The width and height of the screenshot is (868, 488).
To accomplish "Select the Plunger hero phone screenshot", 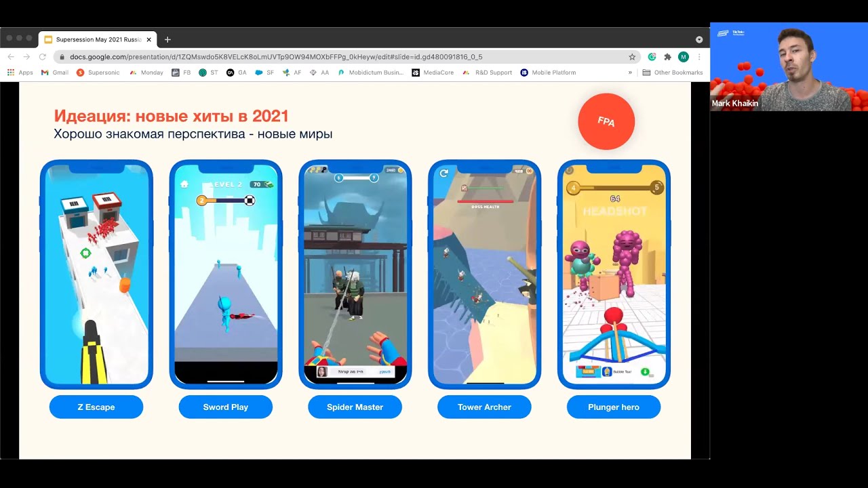I will (x=614, y=274).
